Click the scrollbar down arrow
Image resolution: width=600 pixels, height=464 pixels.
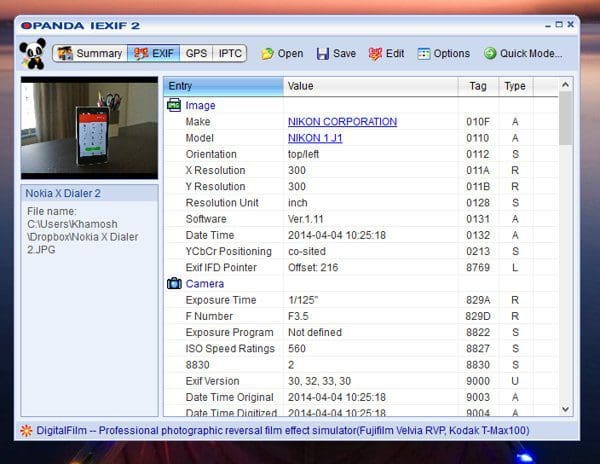coord(565,409)
